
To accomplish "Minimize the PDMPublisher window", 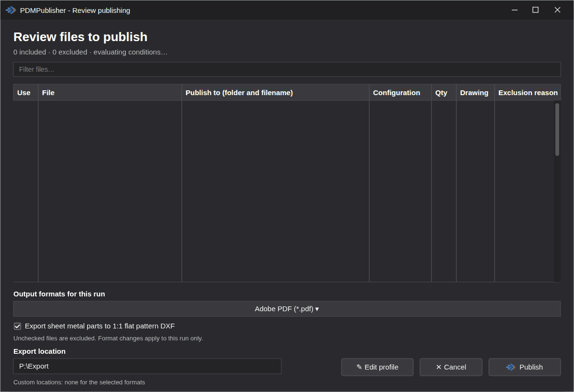I will 515,10.
